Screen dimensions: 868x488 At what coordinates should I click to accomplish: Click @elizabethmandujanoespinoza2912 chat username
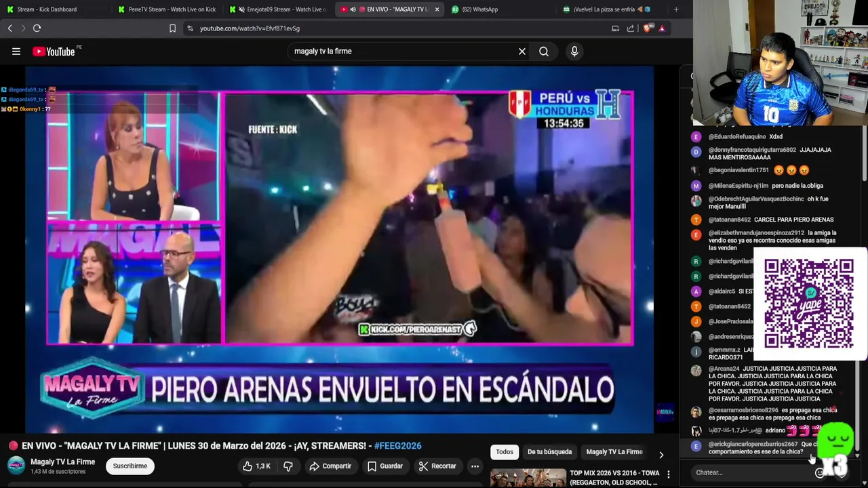coord(756,233)
